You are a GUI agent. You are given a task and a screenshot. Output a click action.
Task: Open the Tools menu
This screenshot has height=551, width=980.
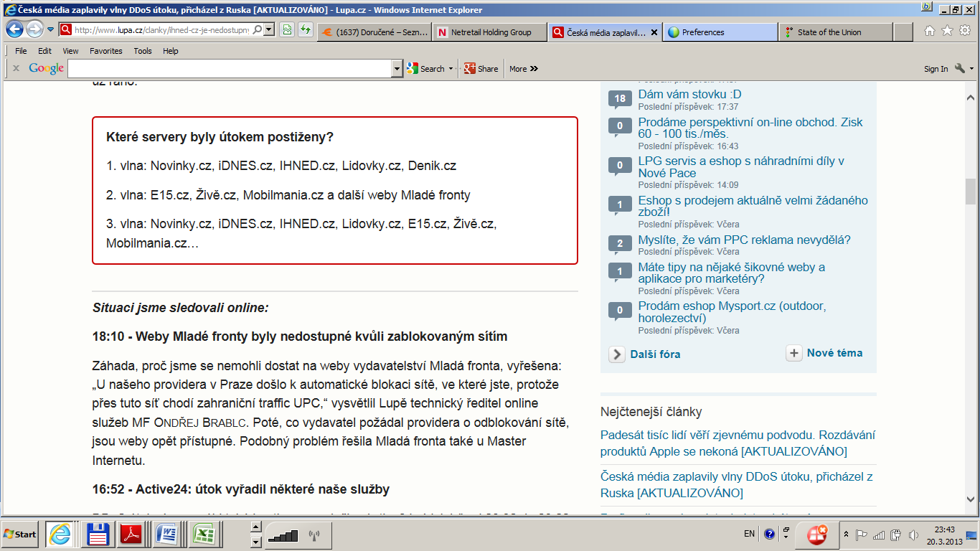click(143, 51)
